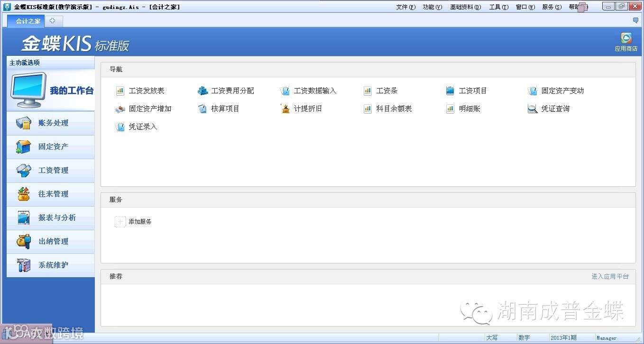Open 固定资产变动 from navigation
644x344 pixels.
pyautogui.click(x=556, y=91)
